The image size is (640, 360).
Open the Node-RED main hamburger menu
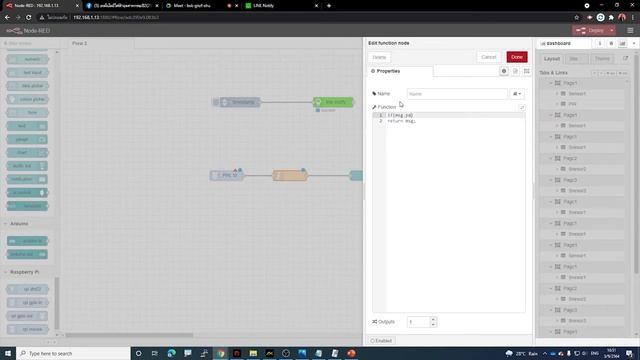[x=630, y=31]
